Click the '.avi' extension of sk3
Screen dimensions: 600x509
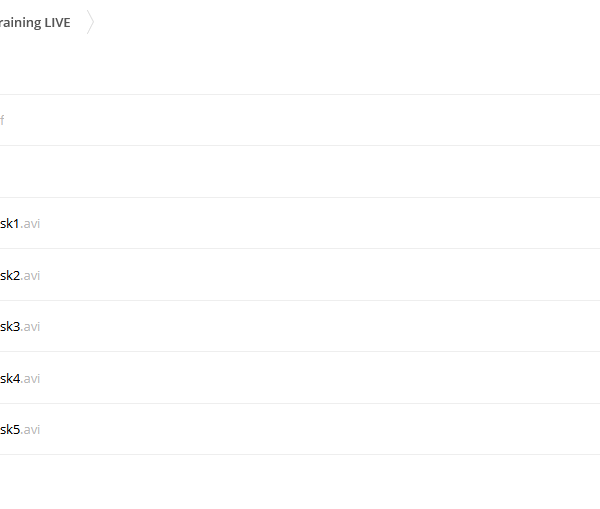click(31, 326)
